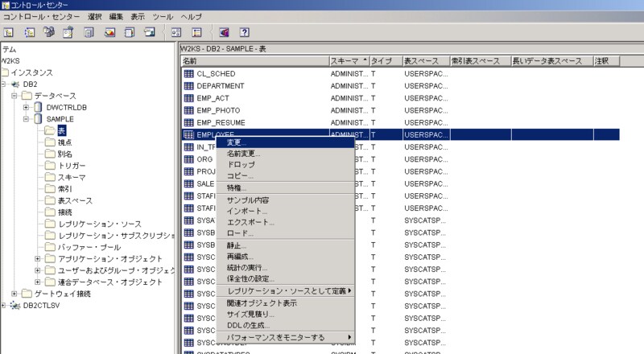Viewport: 644px width, 354px height.
Task: Click the table icon beside ORG
Action: point(189,159)
